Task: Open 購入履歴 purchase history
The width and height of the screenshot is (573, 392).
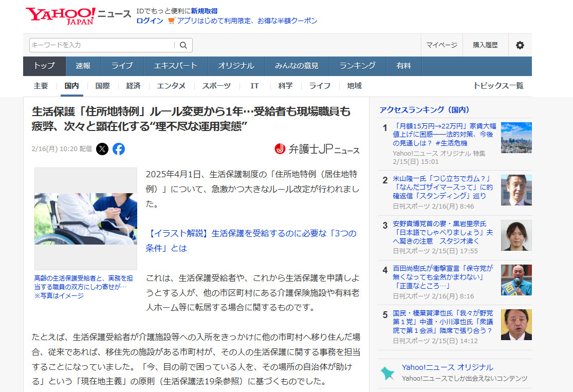Action: tap(485, 45)
